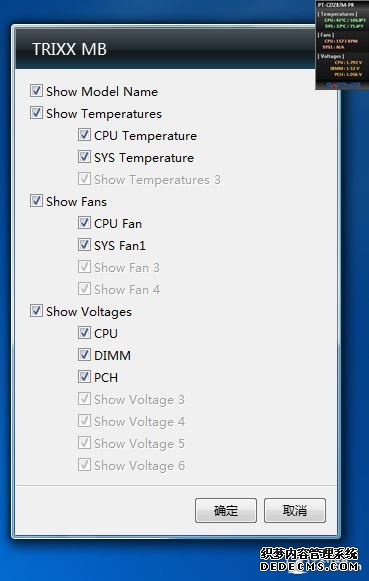Click the TRIXX MB title header

click(69, 49)
